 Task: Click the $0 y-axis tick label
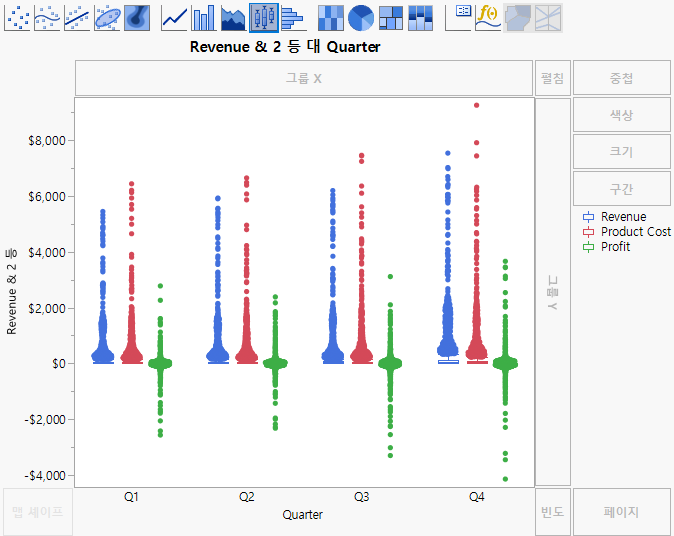59,364
